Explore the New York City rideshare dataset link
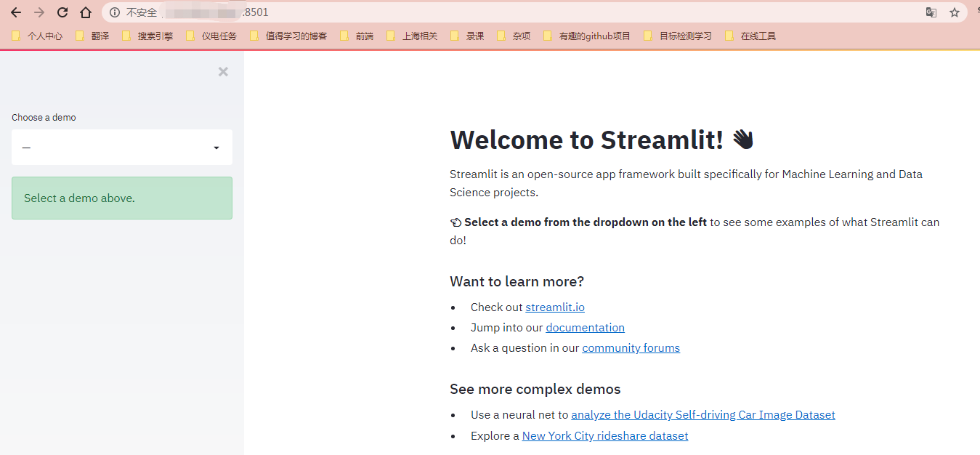Image resolution: width=980 pixels, height=455 pixels. click(x=604, y=435)
